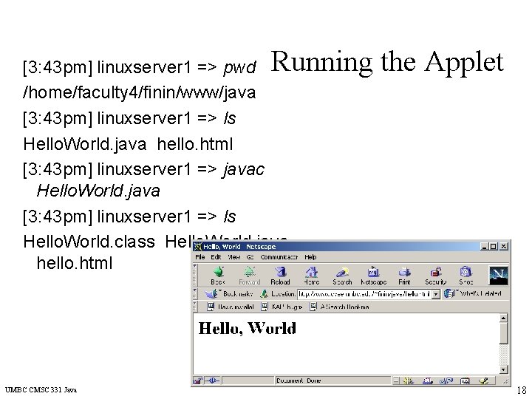Open Navigator from the component bar
Screen dimensions: 532x399
409,381
